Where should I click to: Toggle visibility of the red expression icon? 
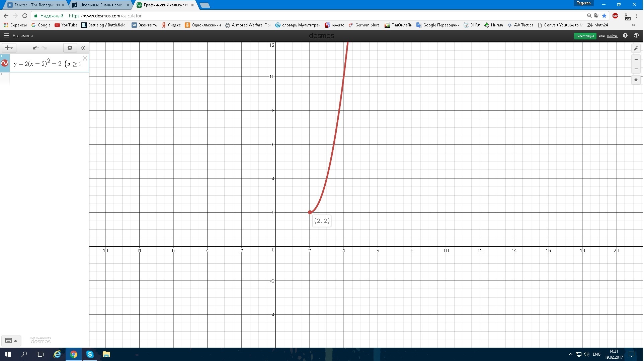(5, 63)
